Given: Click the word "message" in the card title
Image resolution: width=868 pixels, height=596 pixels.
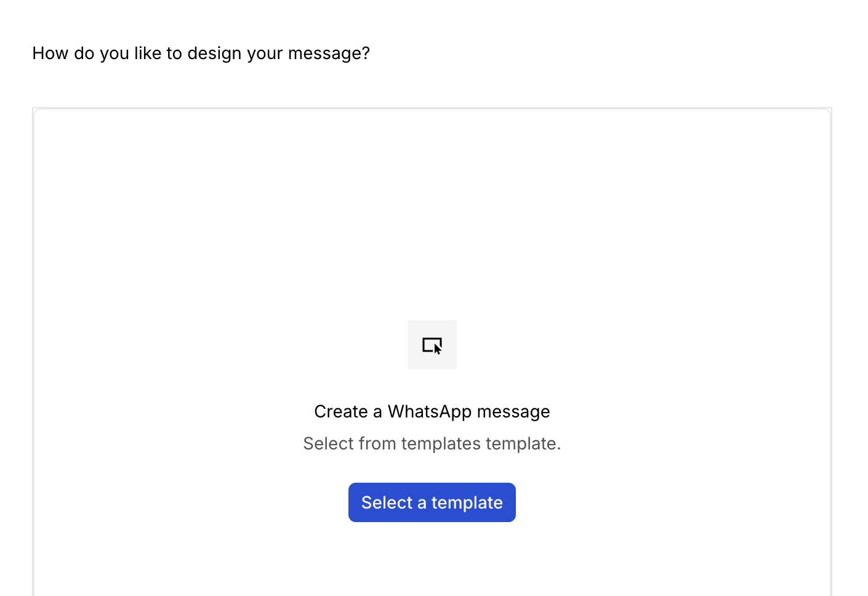Looking at the screenshot, I should pyautogui.click(x=513, y=411).
